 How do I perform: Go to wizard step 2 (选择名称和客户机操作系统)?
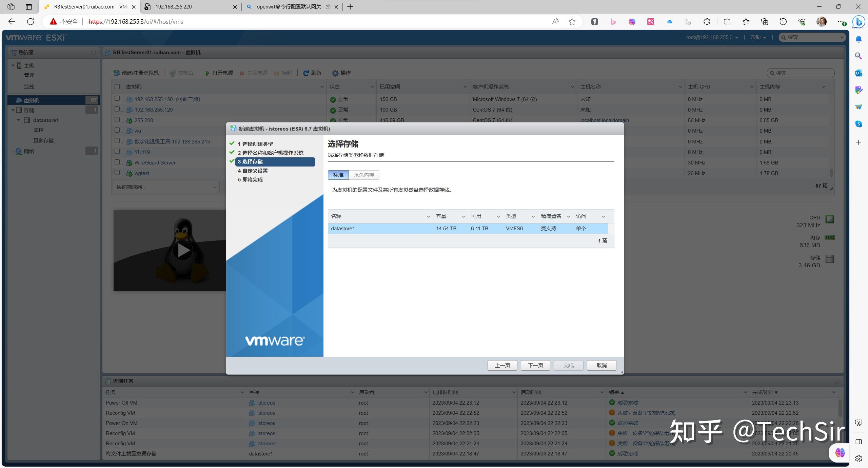click(x=270, y=153)
